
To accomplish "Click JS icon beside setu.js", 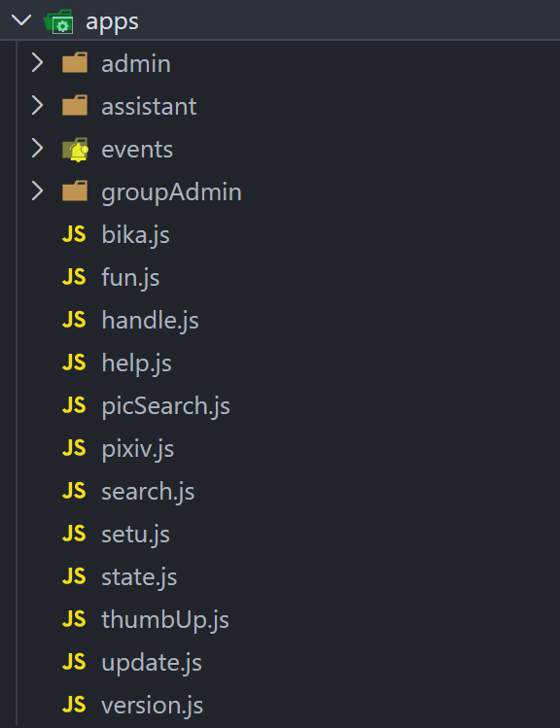I will click(74, 533).
